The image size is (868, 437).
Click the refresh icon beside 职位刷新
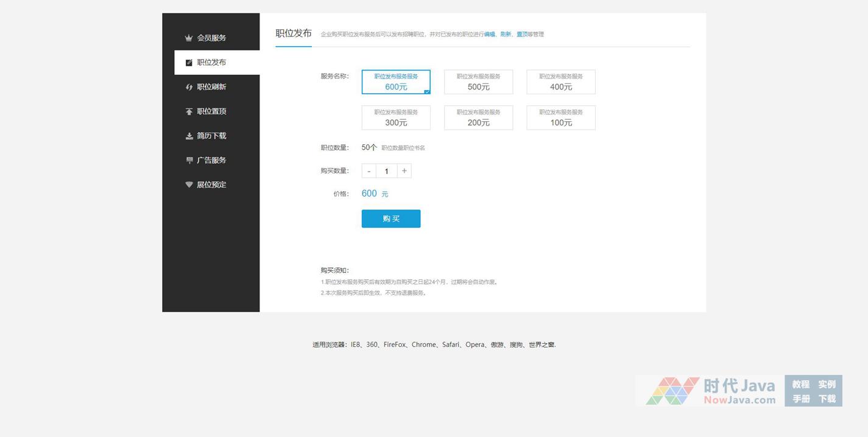point(189,87)
